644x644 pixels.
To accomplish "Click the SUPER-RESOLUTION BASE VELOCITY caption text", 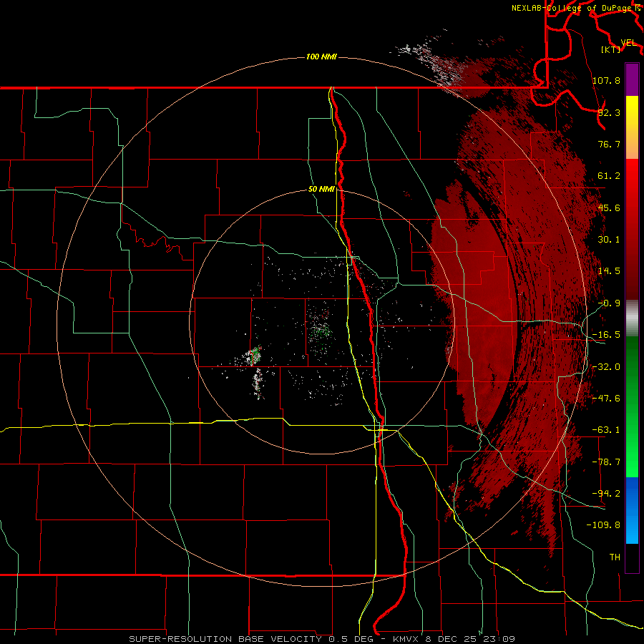I will tap(227, 639).
